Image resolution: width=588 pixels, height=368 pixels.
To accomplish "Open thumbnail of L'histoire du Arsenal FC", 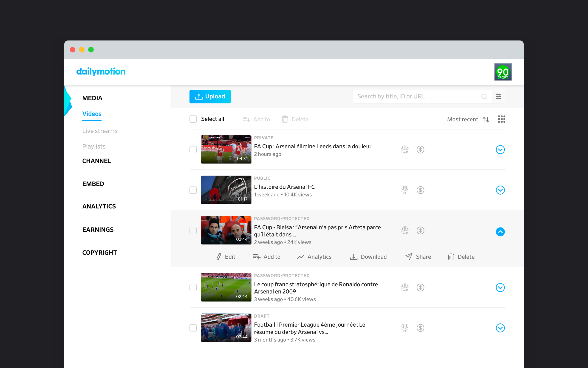I will coord(226,190).
